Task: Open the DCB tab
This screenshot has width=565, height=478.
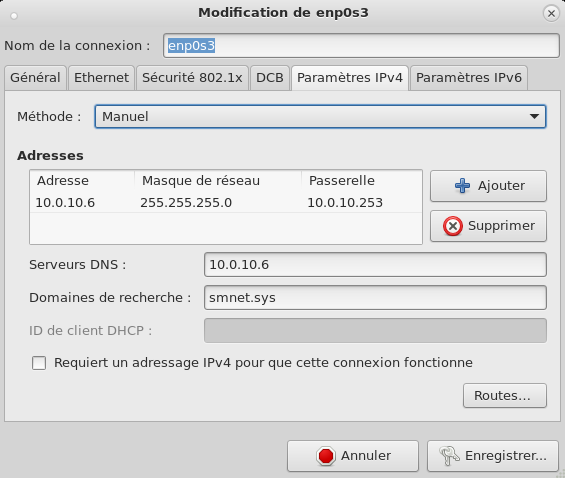Action: pyautogui.click(x=270, y=78)
